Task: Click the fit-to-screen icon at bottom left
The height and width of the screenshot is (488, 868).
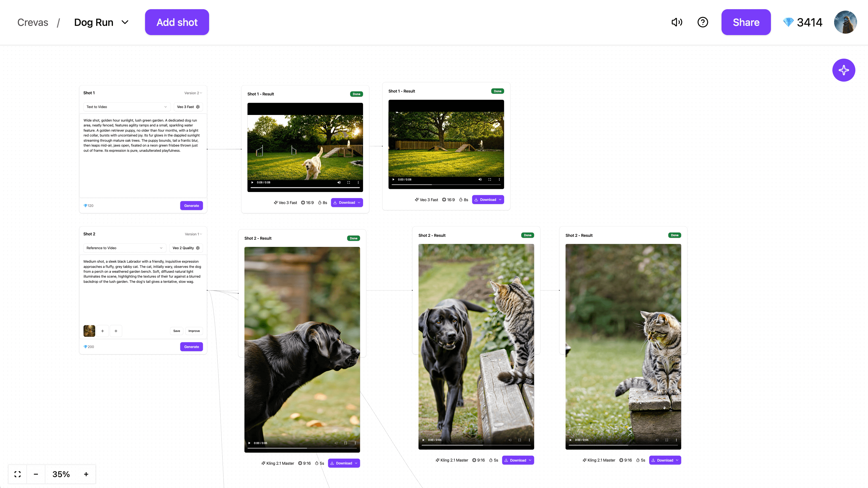Action: pos(18,474)
